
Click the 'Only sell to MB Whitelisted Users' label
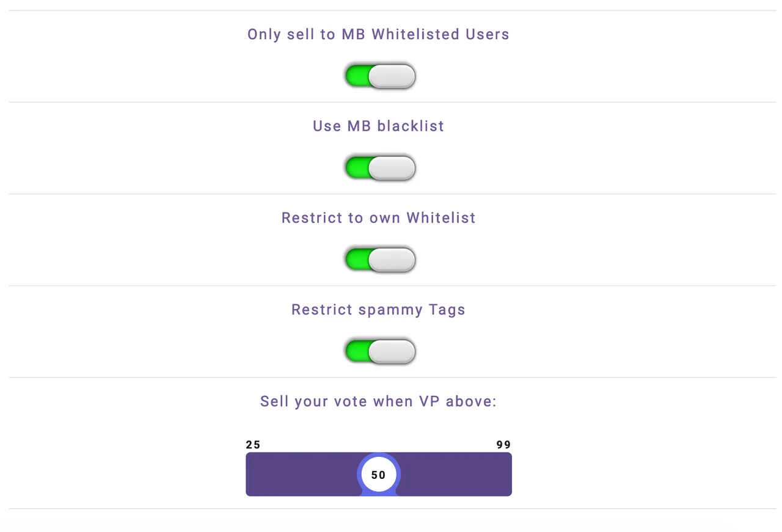pyautogui.click(x=378, y=34)
